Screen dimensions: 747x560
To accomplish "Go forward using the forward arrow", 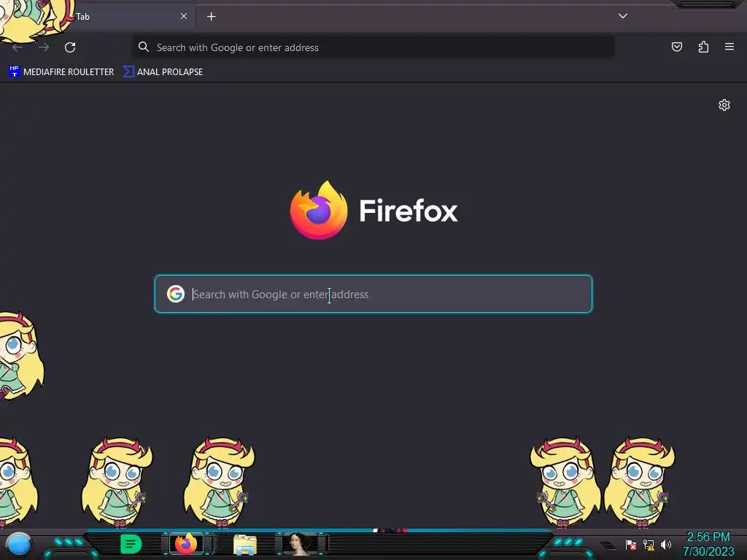I will pyautogui.click(x=44, y=47).
